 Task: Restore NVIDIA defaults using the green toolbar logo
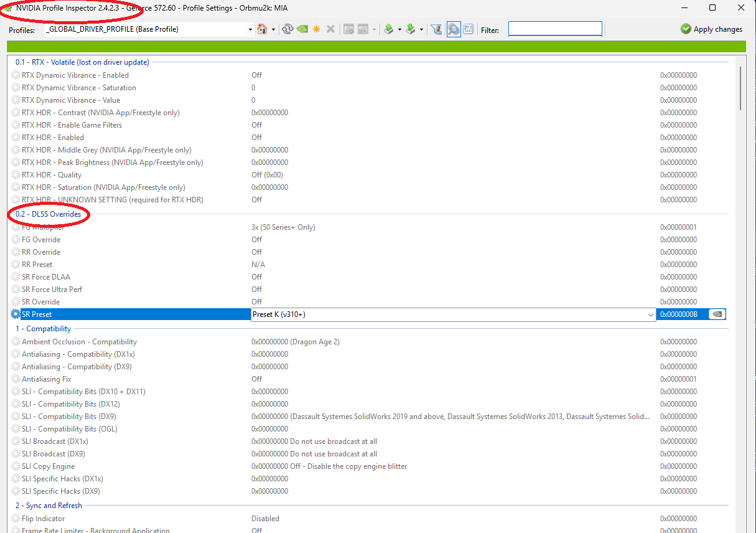point(302,29)
